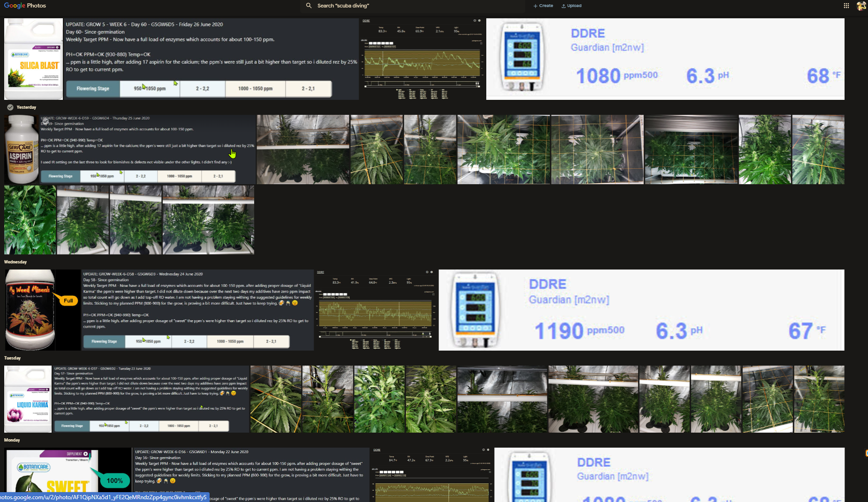Open the climate graph in Wednesday row

(376, 310)
